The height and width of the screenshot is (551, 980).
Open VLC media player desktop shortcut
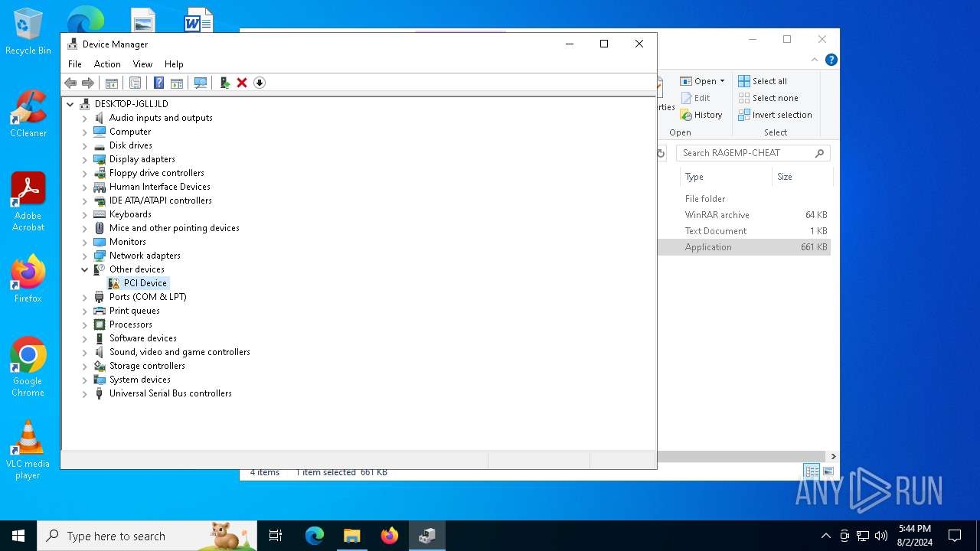tap(28, 450)
